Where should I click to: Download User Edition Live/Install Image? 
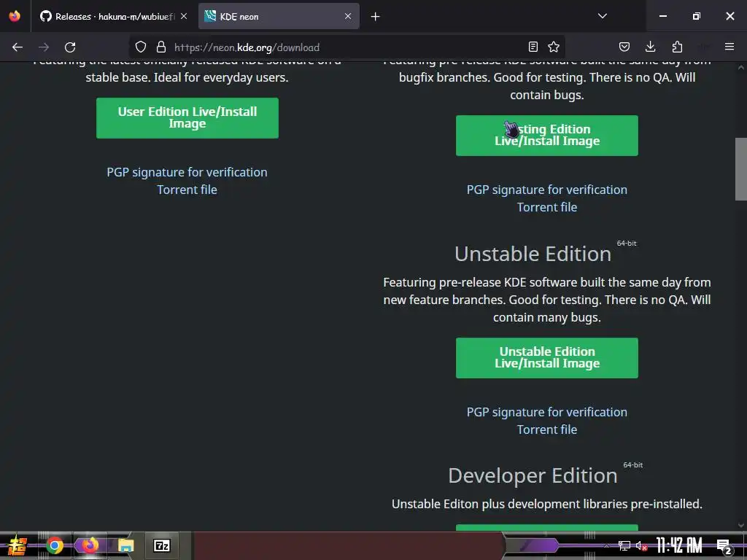pos(187,118)
